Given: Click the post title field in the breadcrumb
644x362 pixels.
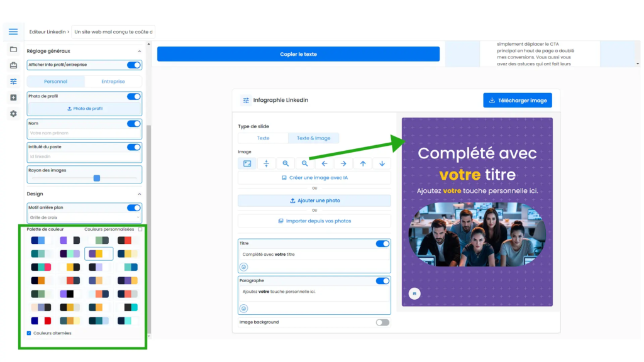Looking at the screenshot, I should point(113,31).
